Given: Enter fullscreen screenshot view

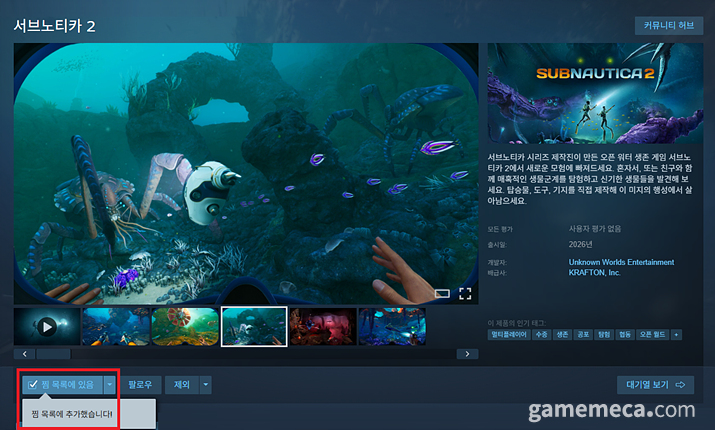Looking at the screenshot, I should pos(465,293).
